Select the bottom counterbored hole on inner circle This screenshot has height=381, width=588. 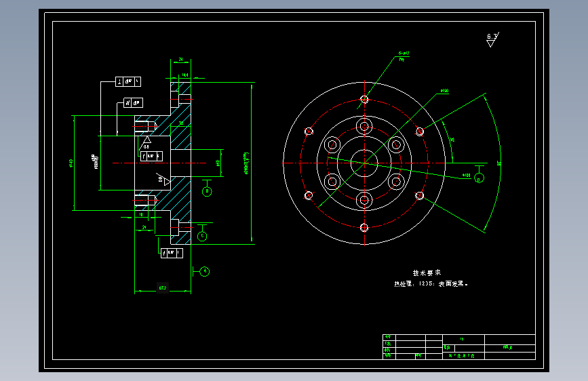coord(364,200)
